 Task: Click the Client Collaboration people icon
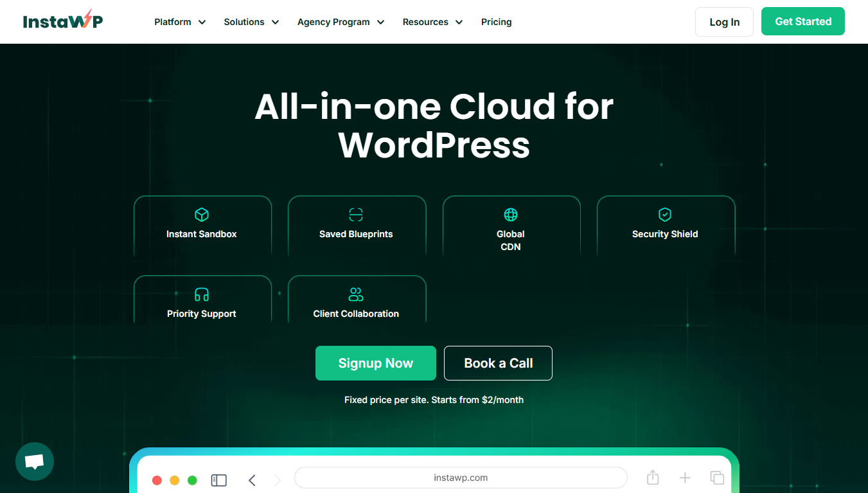356,294
